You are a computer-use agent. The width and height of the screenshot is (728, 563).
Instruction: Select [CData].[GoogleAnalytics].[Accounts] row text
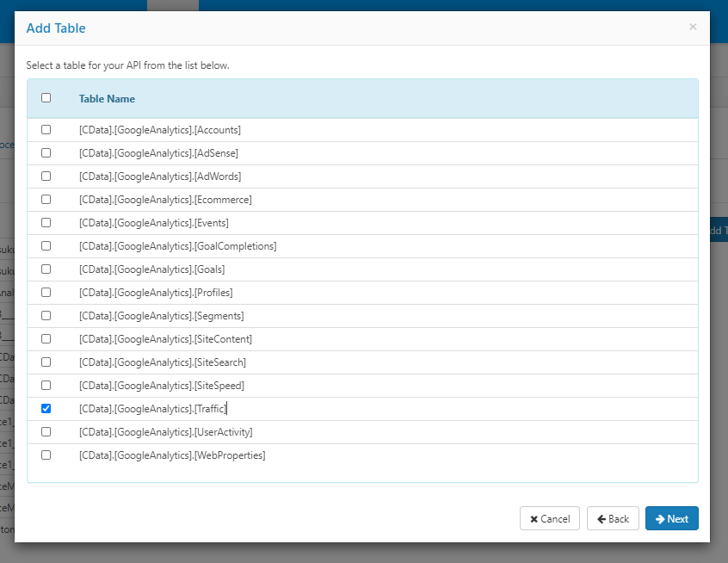coord(160,130)
